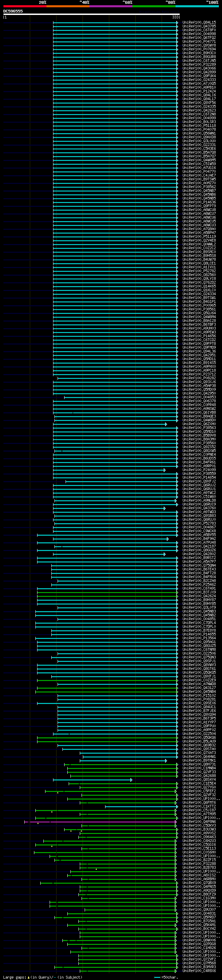This screenshot has width=222, height=980.
Task: Select hit label UniRef100_B2ZFI5
Action: [199, 860]
